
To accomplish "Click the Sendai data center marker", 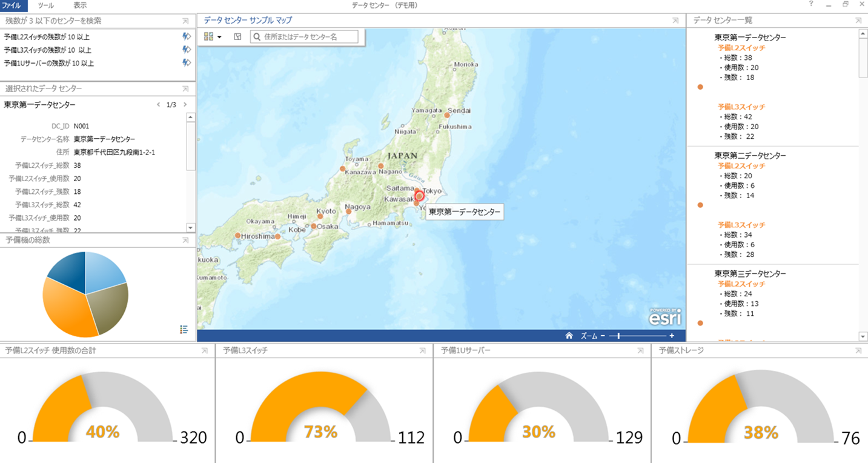I will point(447,115).
